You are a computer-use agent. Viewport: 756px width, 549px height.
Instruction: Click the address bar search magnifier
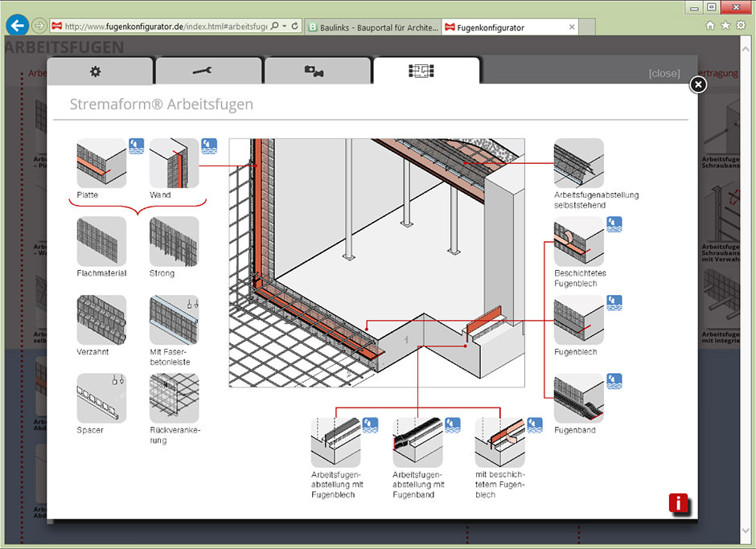pos(274,26)
